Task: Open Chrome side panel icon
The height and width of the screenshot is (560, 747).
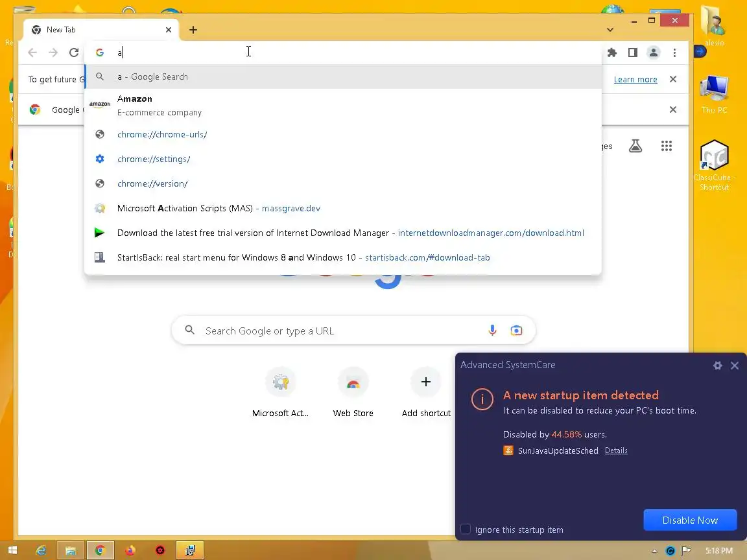Action: (x=633, y=52)
